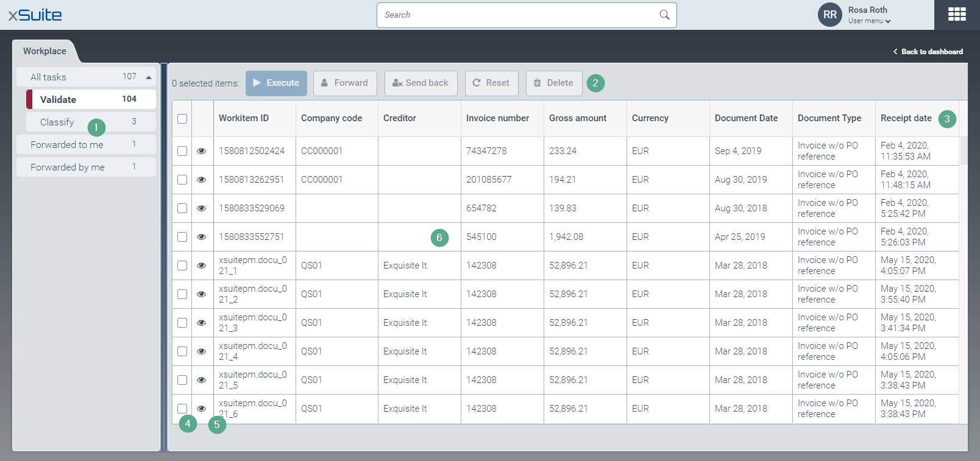Go back to dashboard link
Viewport: 980px width, 461px height.
click(x=928, y=52)
